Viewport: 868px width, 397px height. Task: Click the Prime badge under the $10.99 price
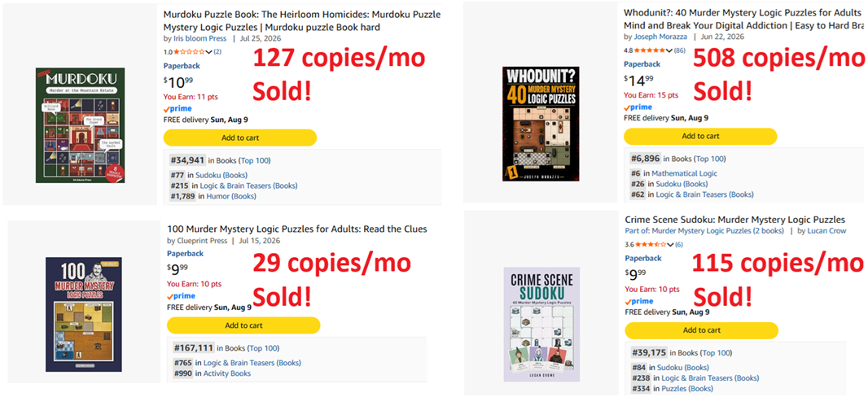click(178, 109)
